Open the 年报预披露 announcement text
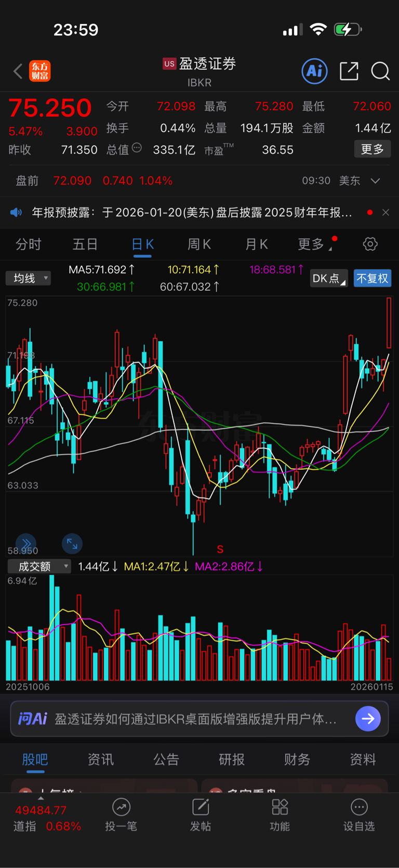The height and width of the screenshot is (868, 399). point(192,212)
